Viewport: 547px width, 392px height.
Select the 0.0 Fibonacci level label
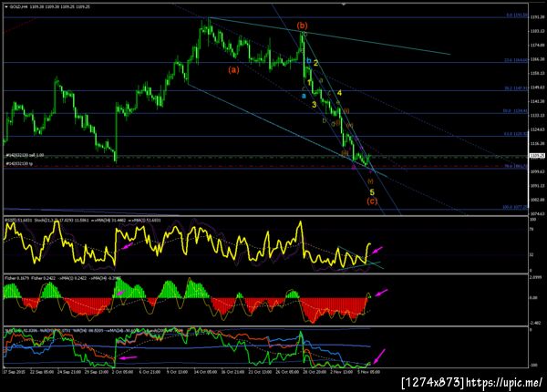517,15
